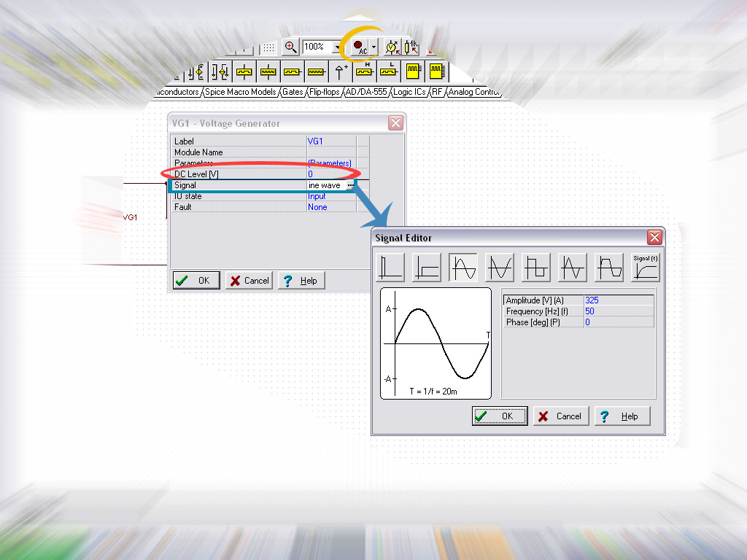Viewport: 747px width, 560px height.
Task: Click the Phase value 0 field
Action: click(619, 322)
